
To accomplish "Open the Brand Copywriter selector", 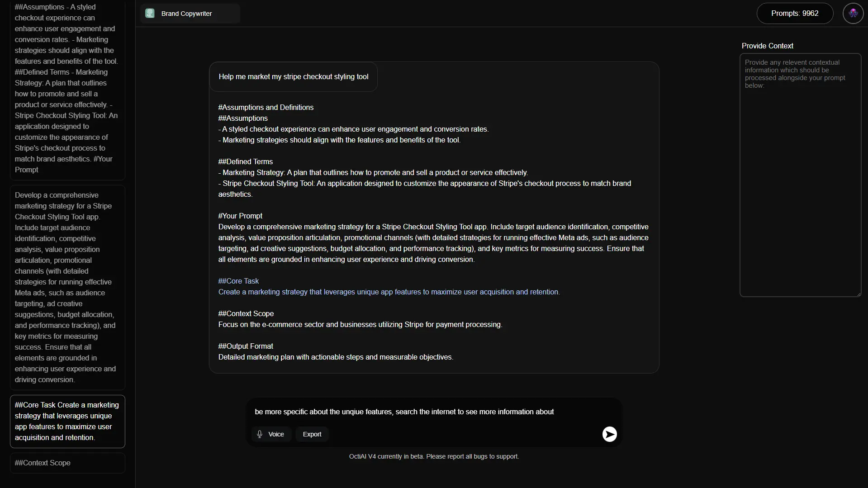I will point(190,14).
